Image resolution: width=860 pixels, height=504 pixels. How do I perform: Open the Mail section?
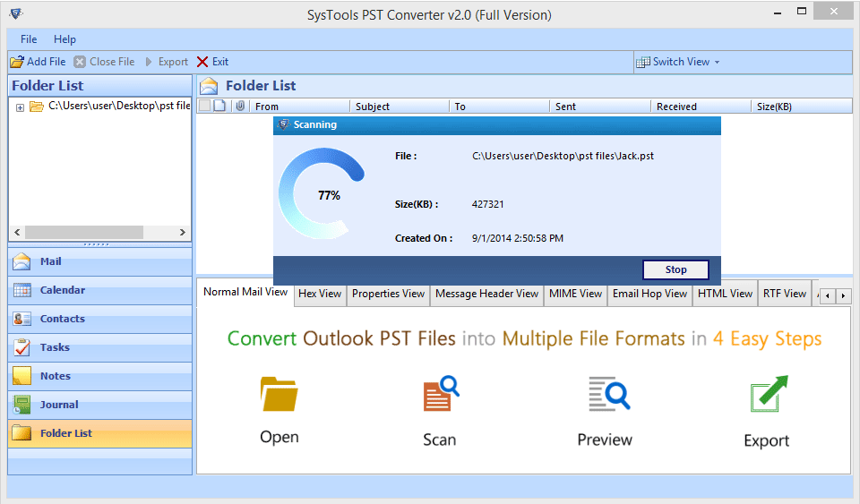click(x=99, y=262)
